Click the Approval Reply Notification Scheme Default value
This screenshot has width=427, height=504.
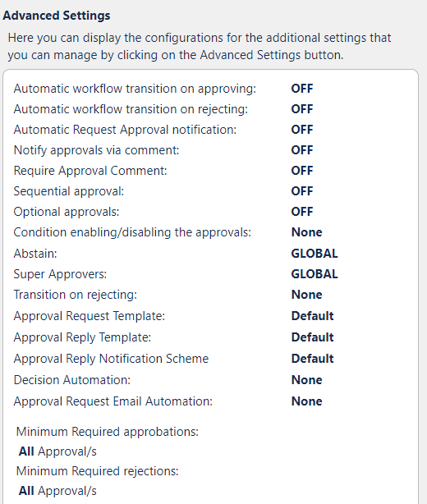coord(313,359)
